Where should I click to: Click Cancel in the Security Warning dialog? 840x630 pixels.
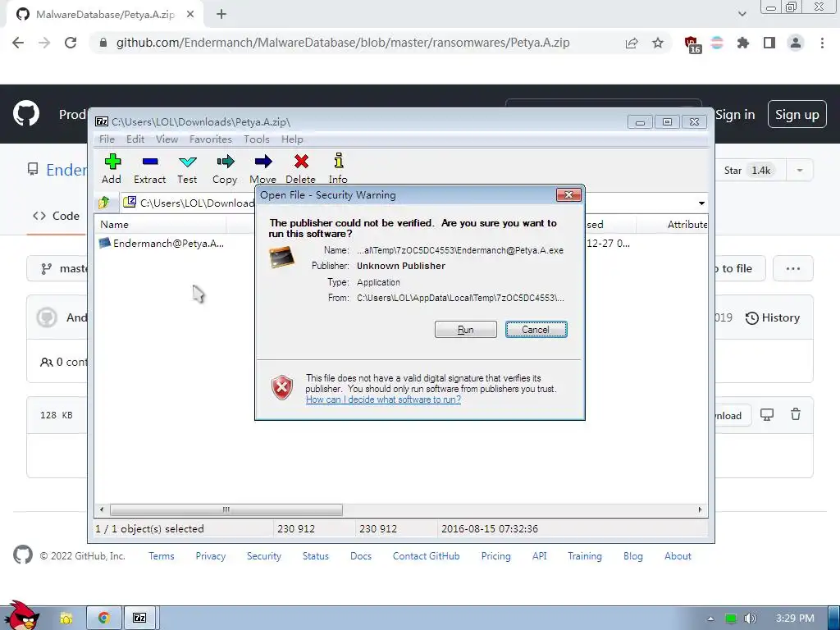[536, 330]
